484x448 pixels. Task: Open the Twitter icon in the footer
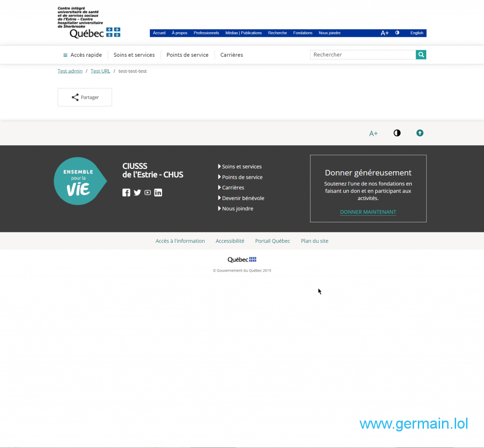coord(137,193)
